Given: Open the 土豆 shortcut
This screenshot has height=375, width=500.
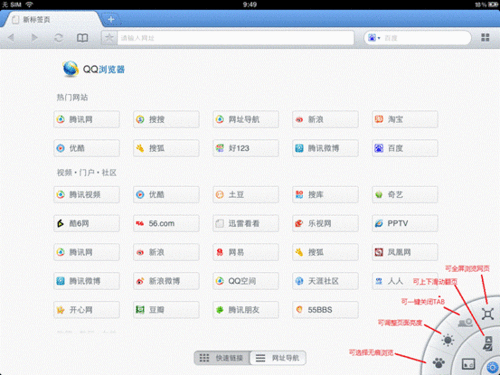Looking at the screenshot, I should click(x=246, y=194).
